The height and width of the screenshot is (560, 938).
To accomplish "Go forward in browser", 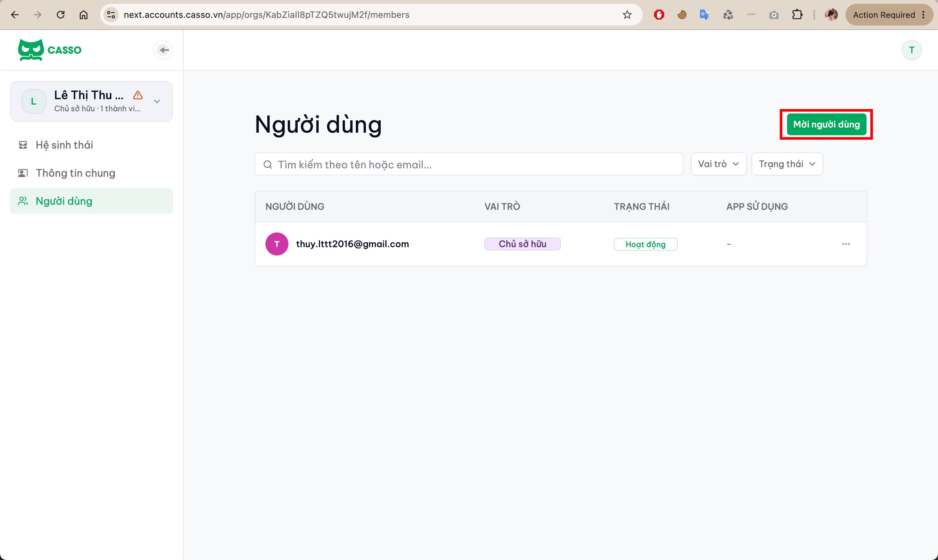I will 37,15.
